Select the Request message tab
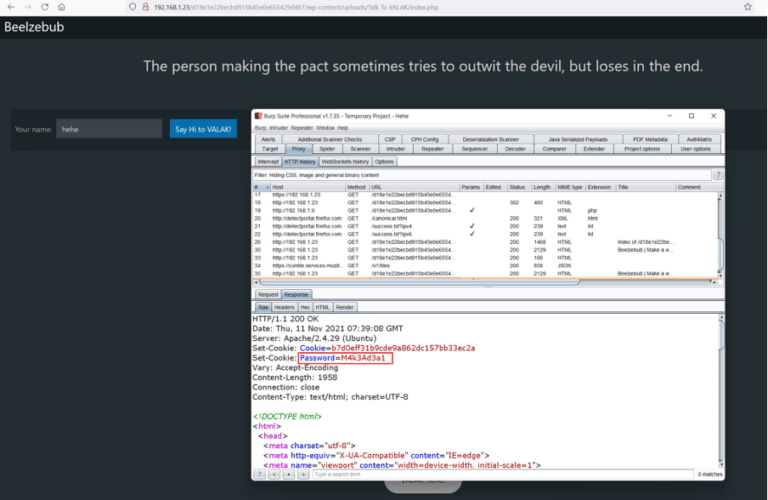 [x=268, y=295]
